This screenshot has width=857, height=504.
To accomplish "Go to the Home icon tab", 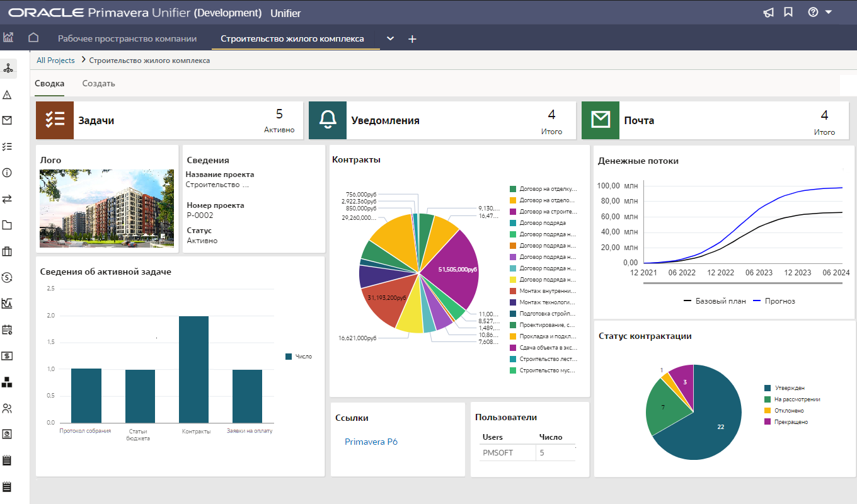I will click(33, 38).
